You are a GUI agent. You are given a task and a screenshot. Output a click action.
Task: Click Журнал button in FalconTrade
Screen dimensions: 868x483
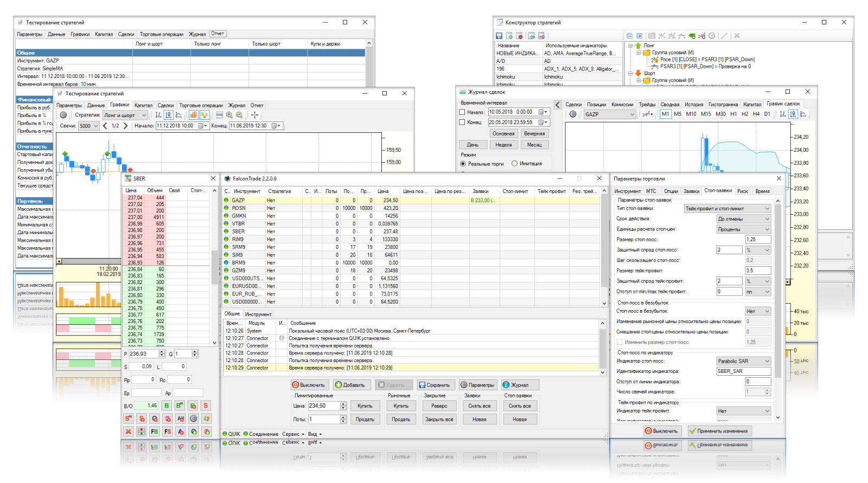(x=520, y=385)
